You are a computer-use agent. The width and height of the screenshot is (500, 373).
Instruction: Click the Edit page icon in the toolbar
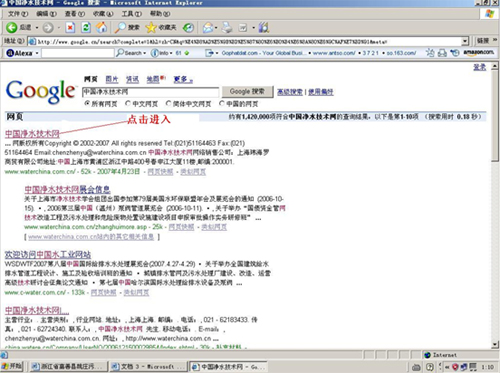click(x=243, y=28)
